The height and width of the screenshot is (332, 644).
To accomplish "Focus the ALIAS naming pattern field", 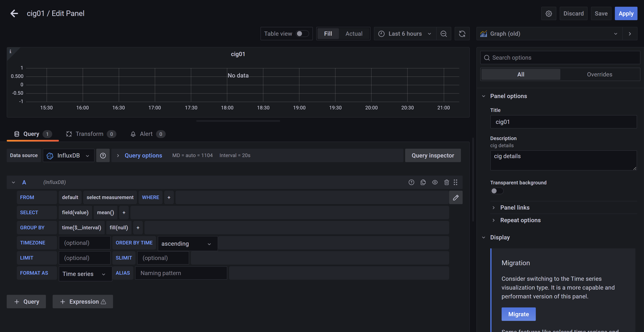I will pyautogui.click(x=181, y=273).
